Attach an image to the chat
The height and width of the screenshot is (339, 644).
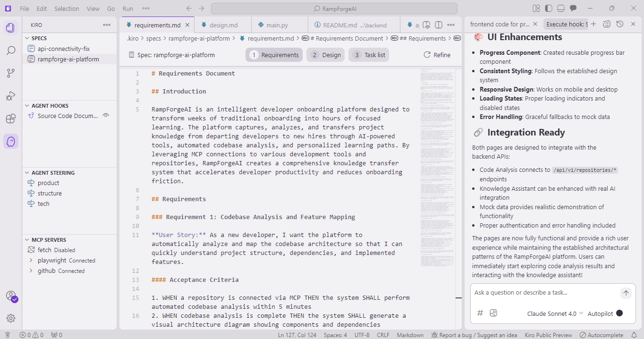point(493,313)
